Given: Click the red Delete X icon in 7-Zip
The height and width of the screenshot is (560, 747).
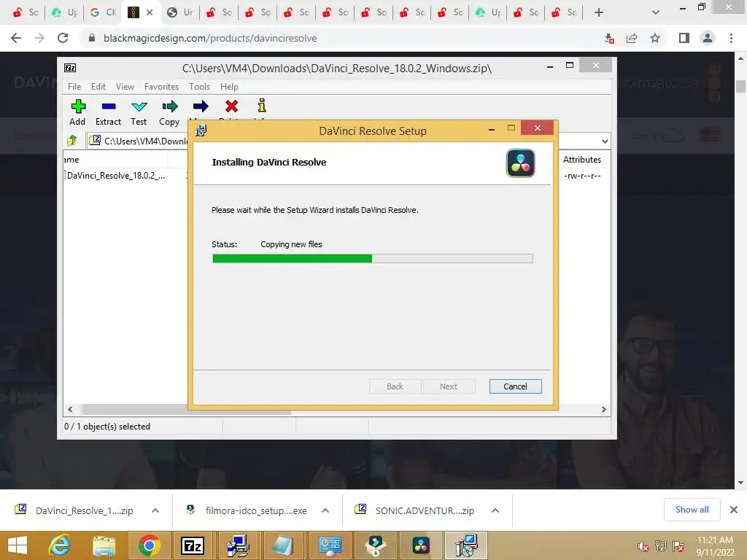Looking at the screenshot, I should pos(231,106).
